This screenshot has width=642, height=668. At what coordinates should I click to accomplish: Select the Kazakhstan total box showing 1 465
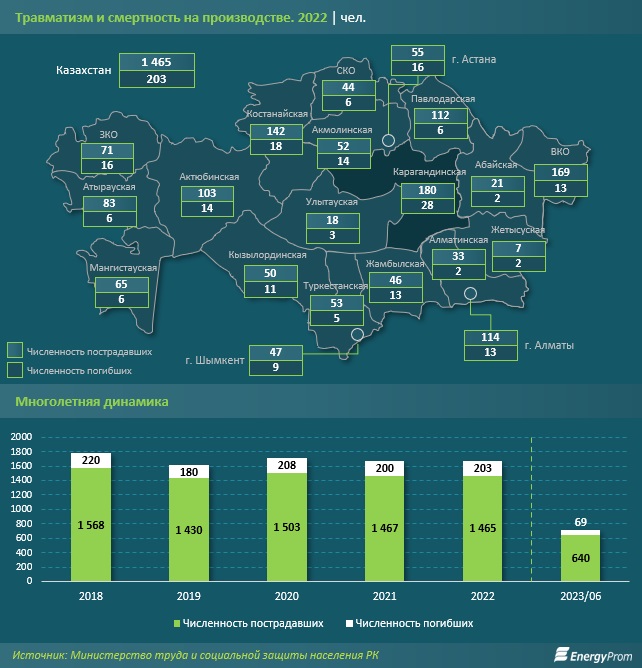point(157,62)
